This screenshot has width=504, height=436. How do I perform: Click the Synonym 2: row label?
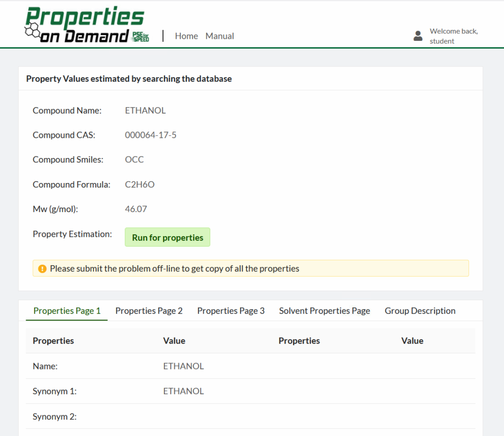tap(55, 417)
